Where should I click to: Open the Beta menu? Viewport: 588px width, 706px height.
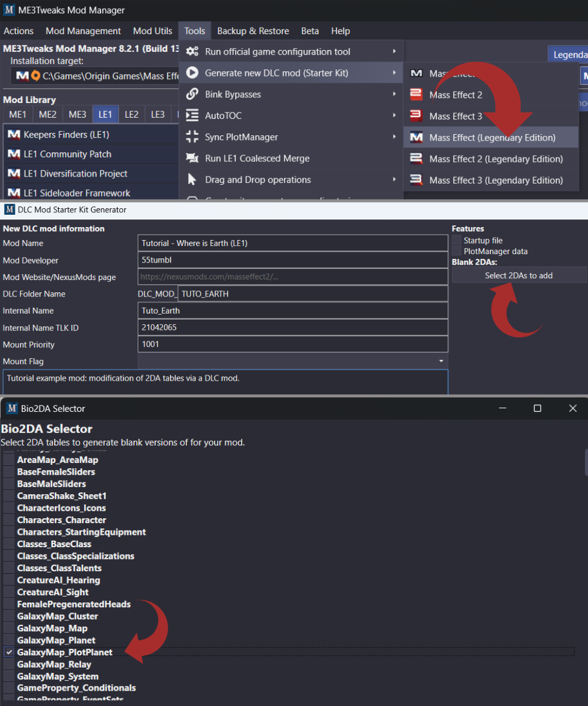tap(310, 31)
